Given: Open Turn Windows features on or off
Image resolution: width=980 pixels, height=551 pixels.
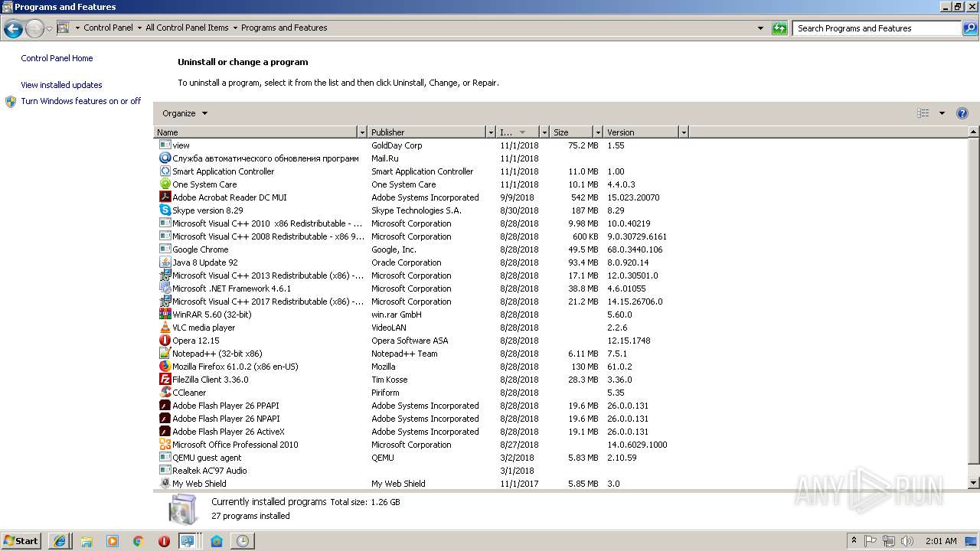Looking at the screenshot, I should click(x=81, y=101).
